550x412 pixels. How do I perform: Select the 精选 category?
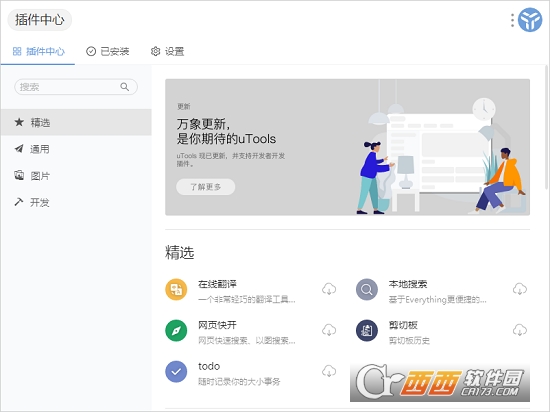click(x=76, y=122)
